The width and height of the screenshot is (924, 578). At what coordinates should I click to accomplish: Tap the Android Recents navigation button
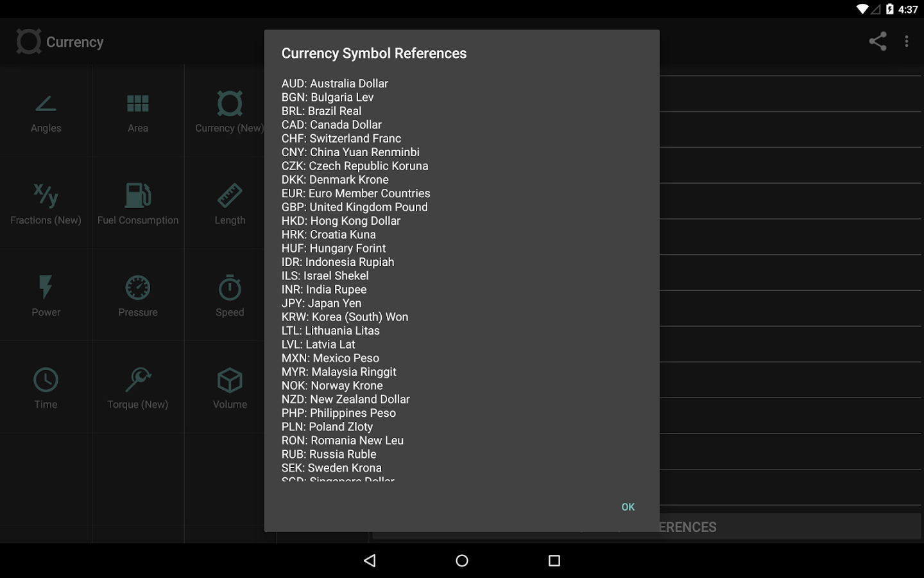(554, 561)
